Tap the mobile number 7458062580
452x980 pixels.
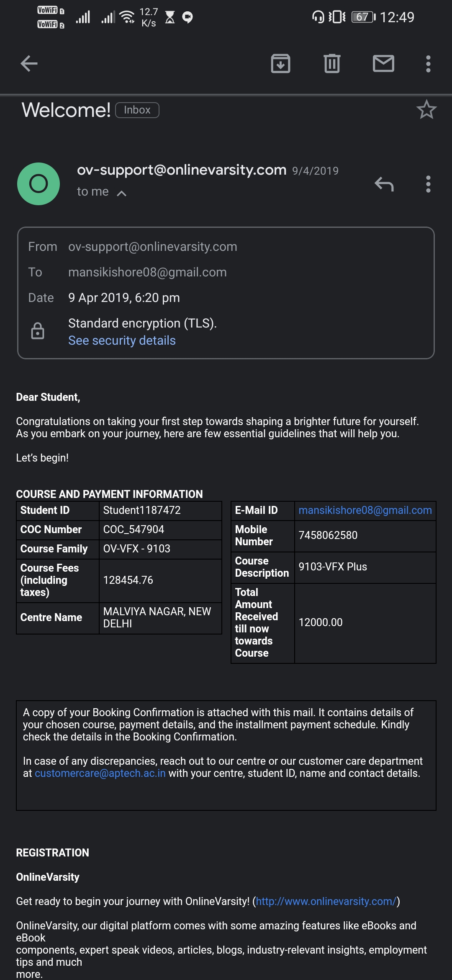coord(328,535)
